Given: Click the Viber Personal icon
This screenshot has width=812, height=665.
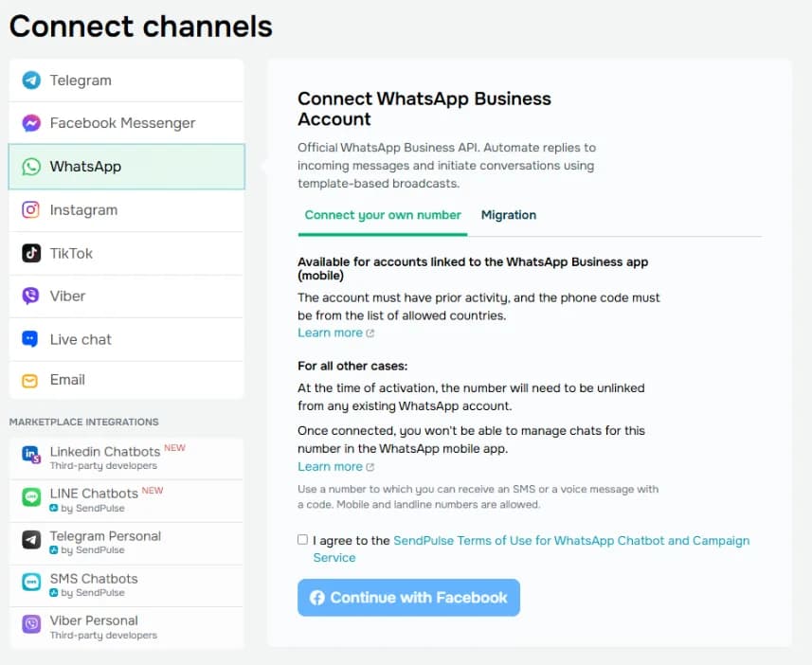Looking at the screenshot, I should pos(31,624).
